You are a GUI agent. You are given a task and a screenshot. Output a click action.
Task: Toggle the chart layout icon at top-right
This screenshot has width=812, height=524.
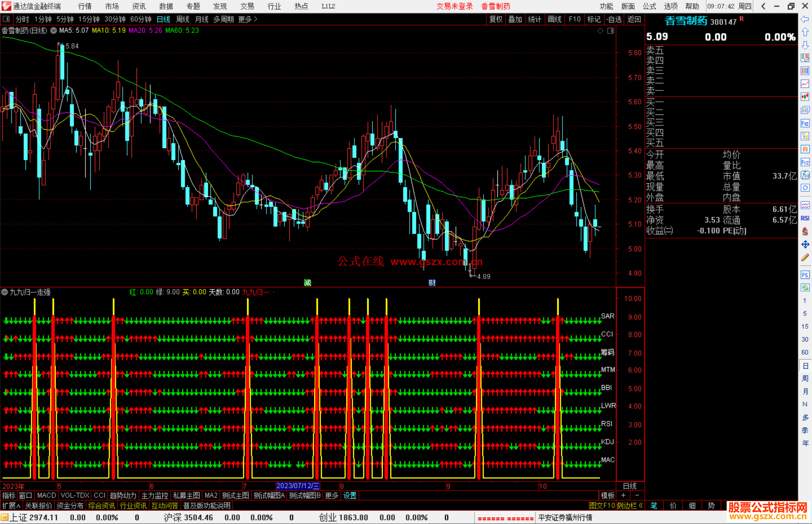(611, 31)
